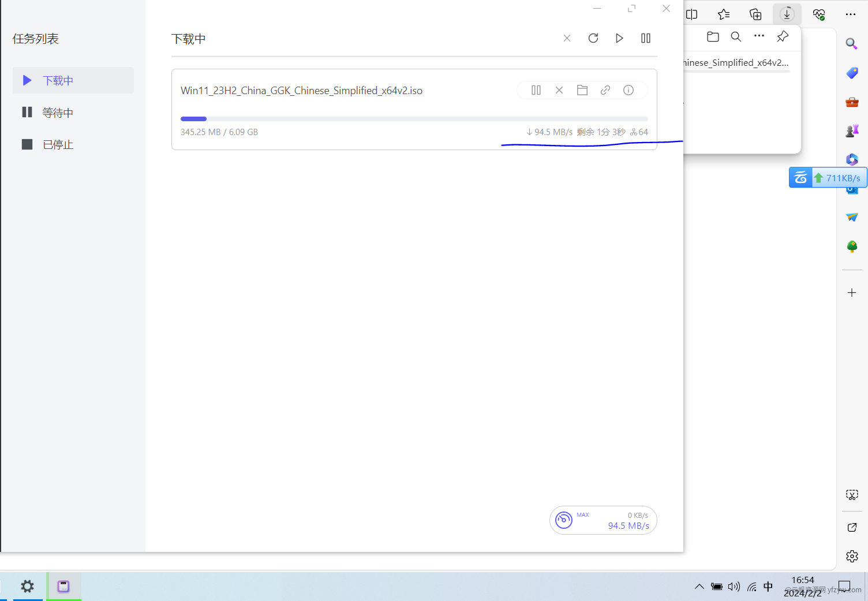Image resolution: width=868 pixels, height=601 pixels.
Task: Open the speed limit speedometer widget
Action: [x=564, y=520]
